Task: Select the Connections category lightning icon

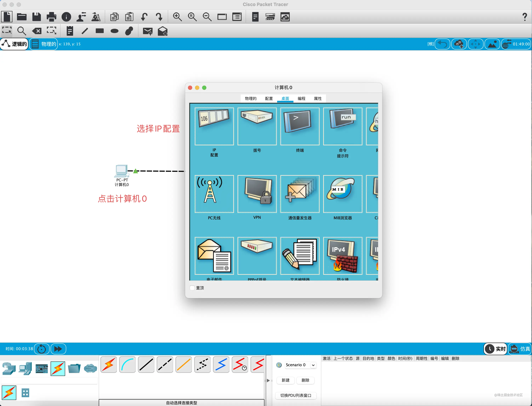Action: coord(58,369)
